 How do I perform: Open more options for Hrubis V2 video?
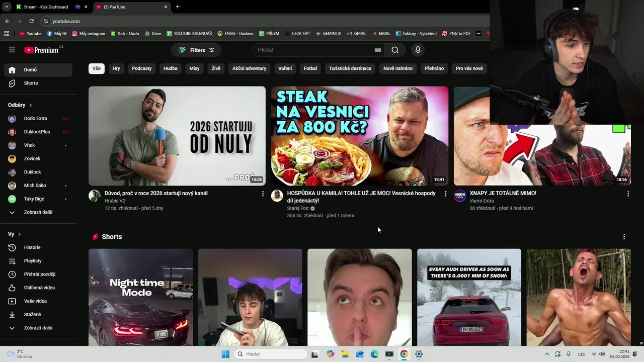click(x=263, y=194)
